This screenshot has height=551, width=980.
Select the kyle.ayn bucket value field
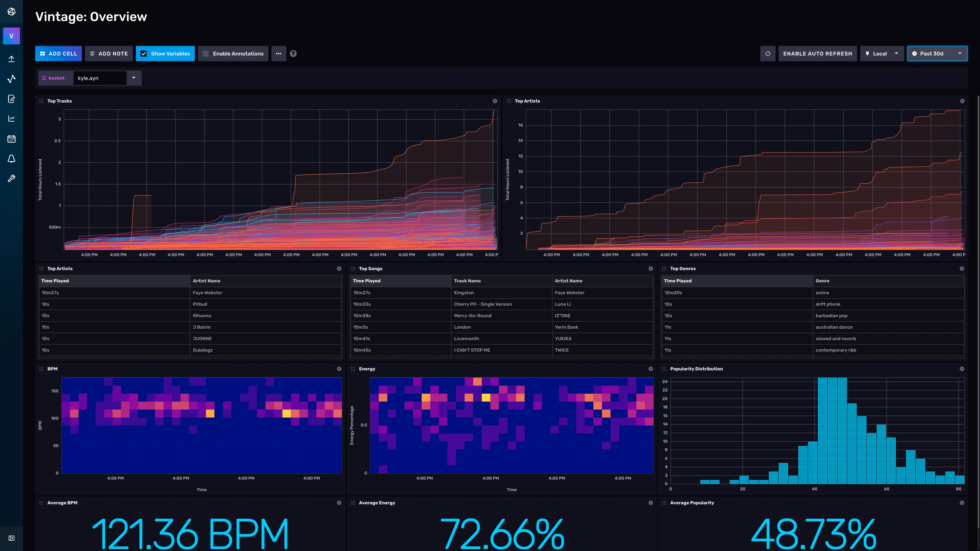tap(100, 78)
